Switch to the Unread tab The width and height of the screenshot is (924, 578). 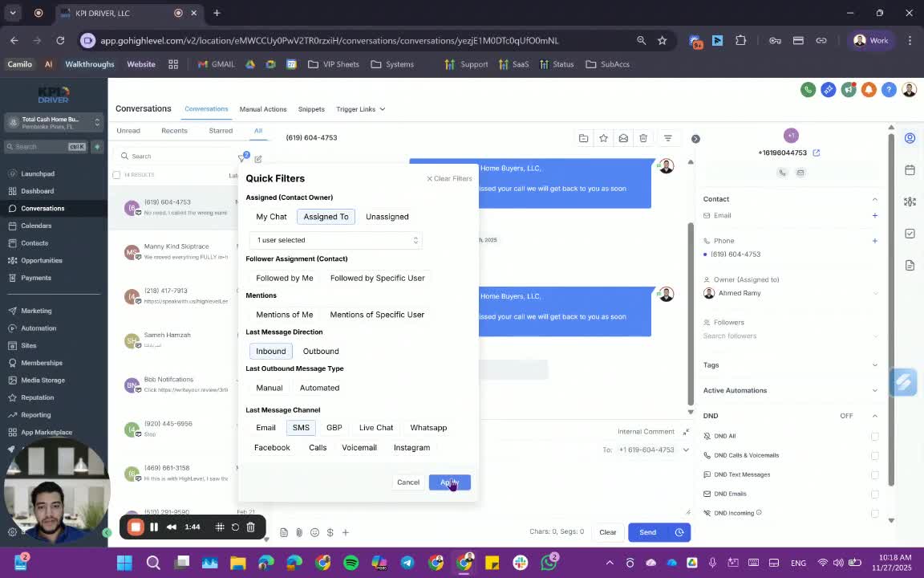click(x=128, y=131)
